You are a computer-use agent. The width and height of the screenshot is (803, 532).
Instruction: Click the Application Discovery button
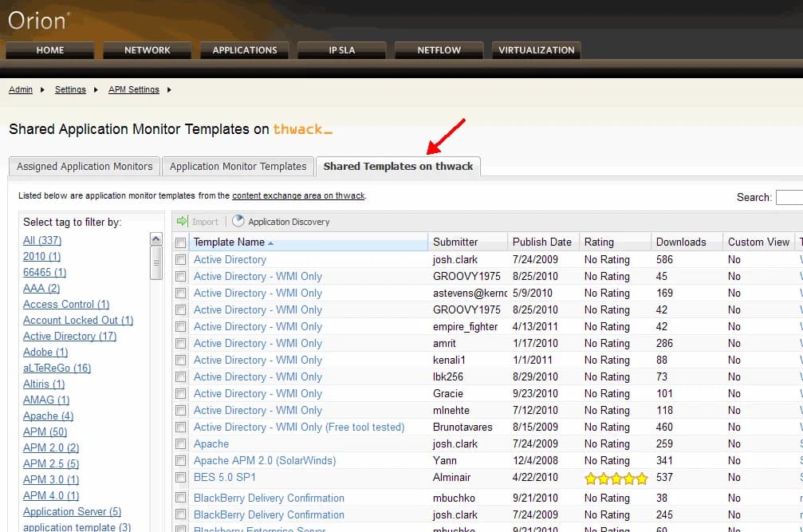281,222
